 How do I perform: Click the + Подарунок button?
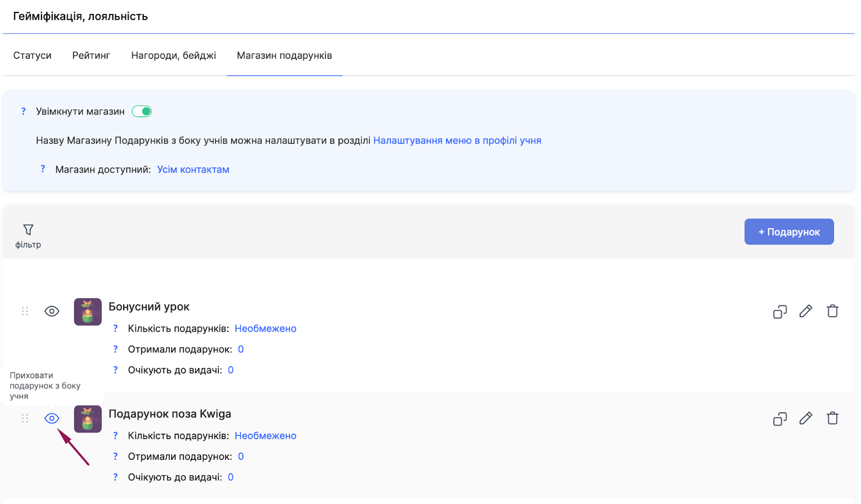click(789, 232)
